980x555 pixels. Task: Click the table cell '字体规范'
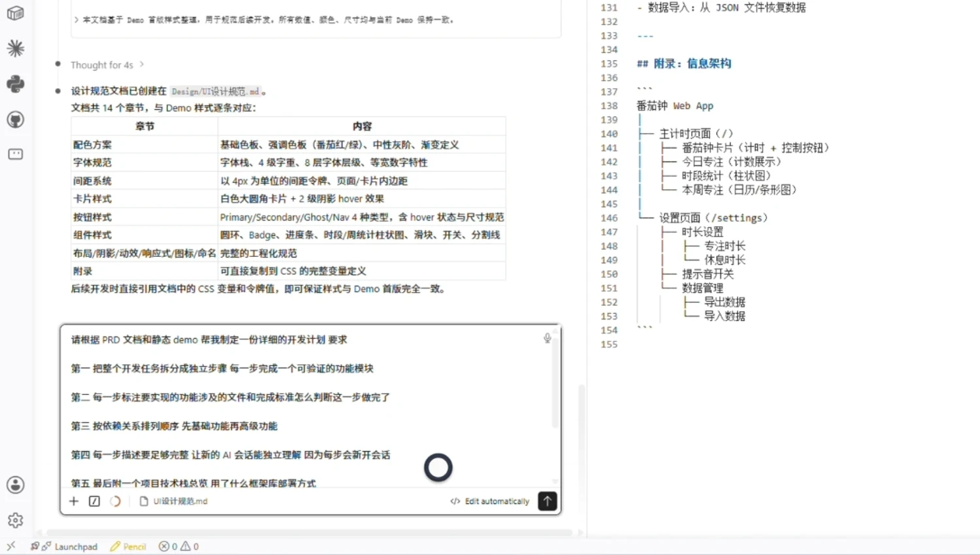pos(144,162)
